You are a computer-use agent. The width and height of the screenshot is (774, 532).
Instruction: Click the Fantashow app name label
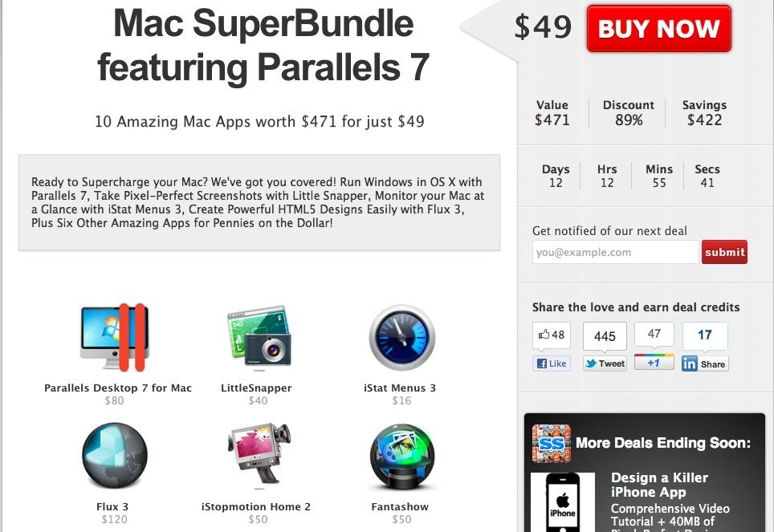400,506
